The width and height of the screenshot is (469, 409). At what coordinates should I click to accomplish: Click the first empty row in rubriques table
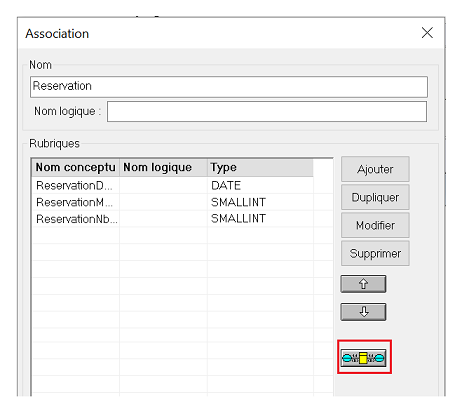pos(173,235)
